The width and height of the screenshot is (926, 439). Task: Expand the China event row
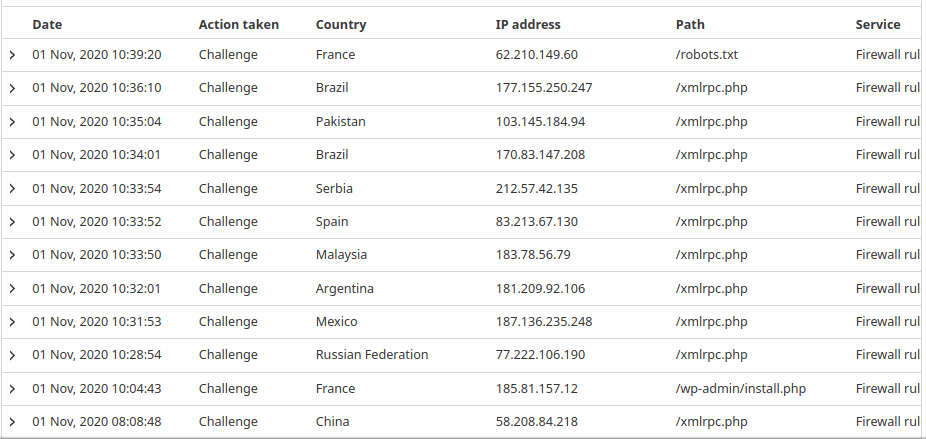[x=12, y=422]
